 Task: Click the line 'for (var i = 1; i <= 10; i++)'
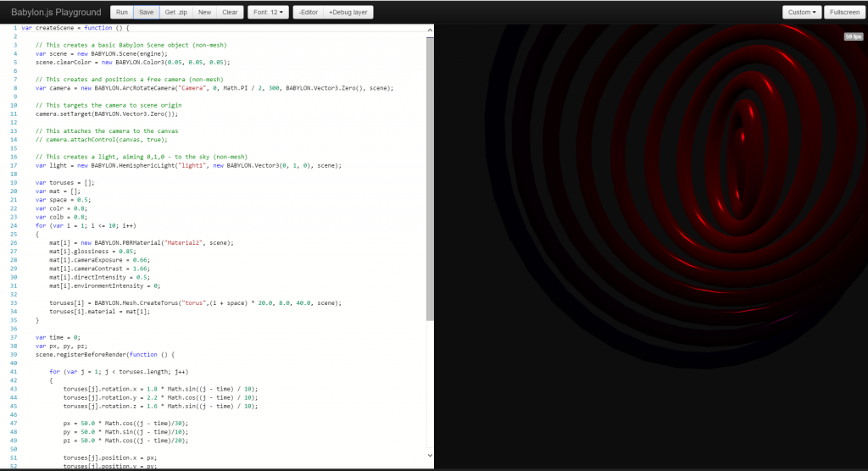[86, 226]
